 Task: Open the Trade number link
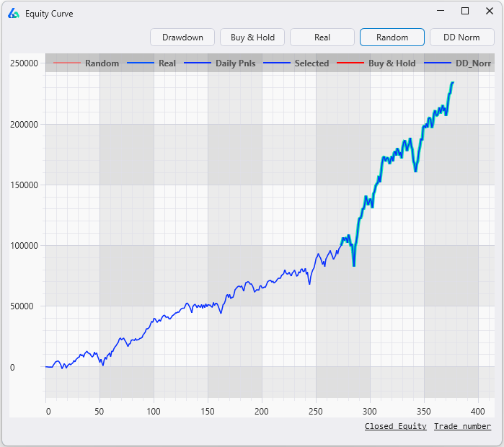[x=462, y=426]
